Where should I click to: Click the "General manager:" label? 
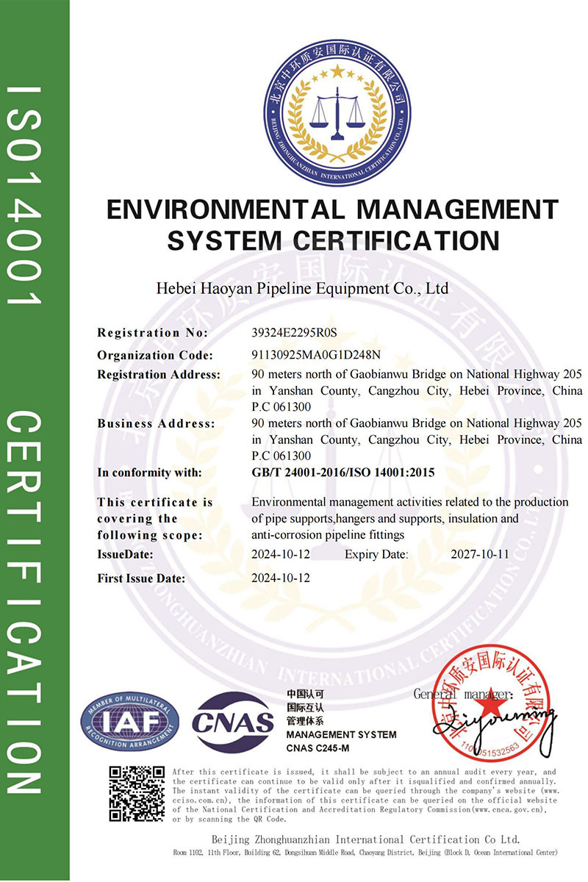(x=462, y=694)
